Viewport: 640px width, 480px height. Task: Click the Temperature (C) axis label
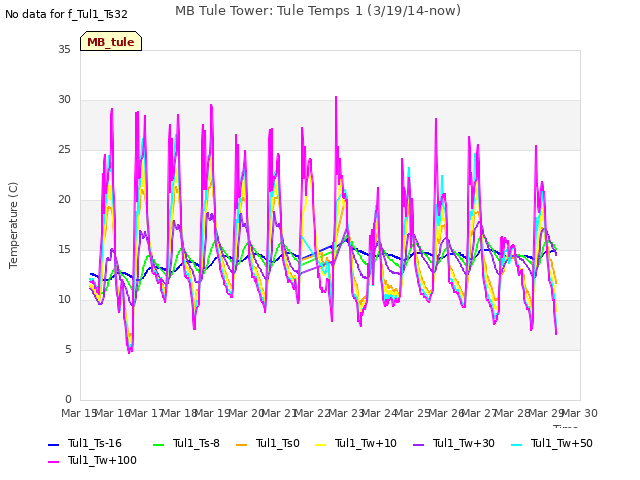(13, 225)
